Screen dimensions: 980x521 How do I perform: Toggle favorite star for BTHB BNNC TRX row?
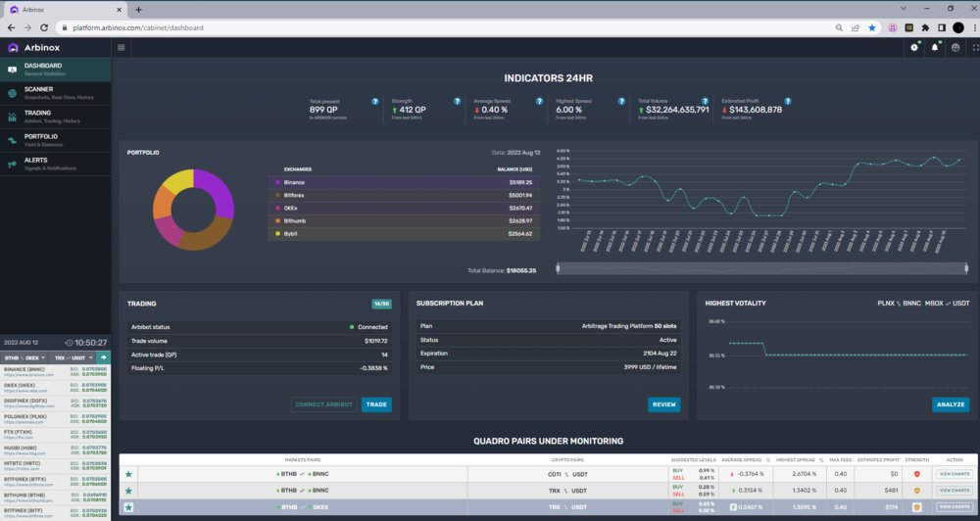128,491
